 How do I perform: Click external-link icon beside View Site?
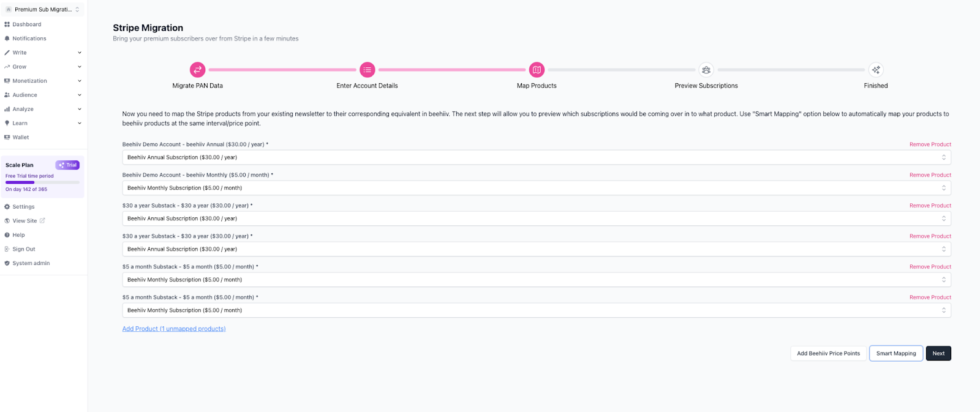[42, 221]
